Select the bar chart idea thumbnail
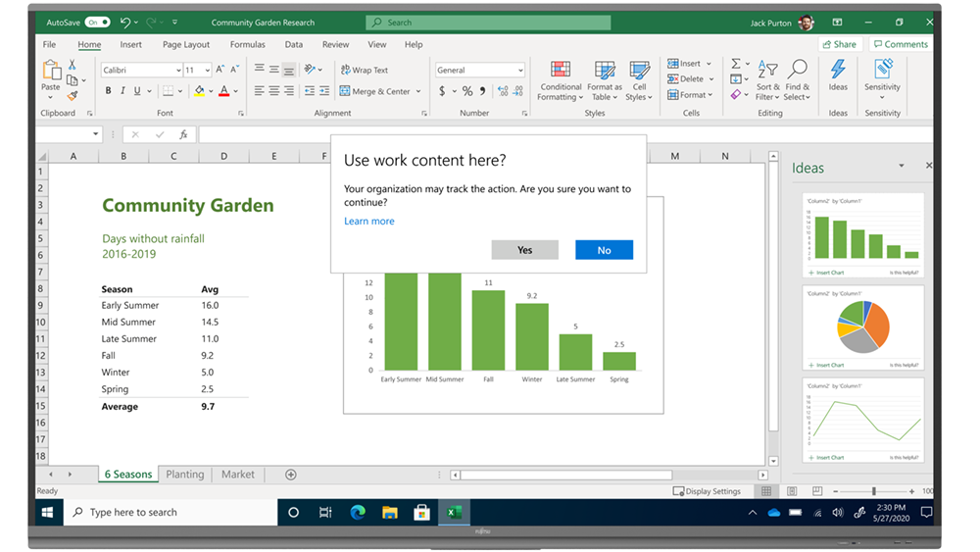 (862, 235)
